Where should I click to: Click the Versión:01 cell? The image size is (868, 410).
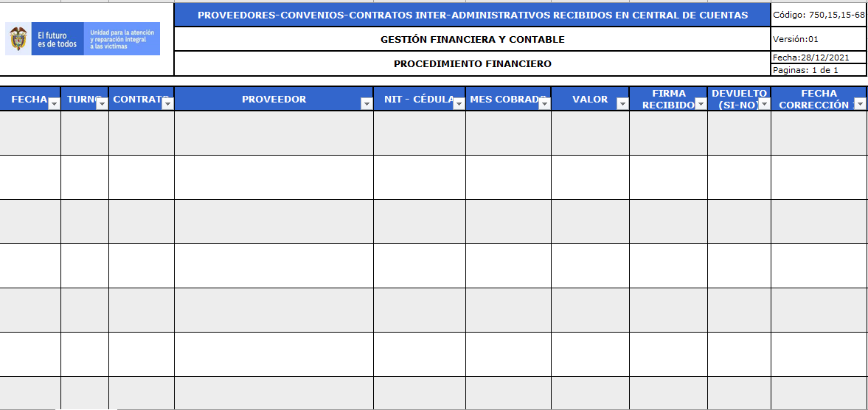(x=819, y=39)
